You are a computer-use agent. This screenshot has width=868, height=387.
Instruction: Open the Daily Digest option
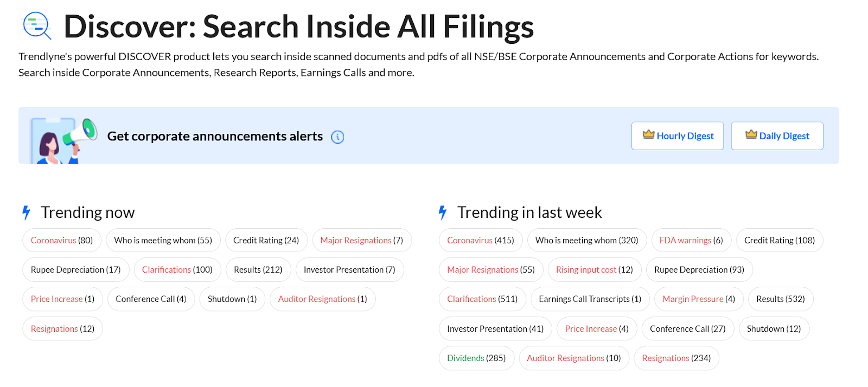777,136
